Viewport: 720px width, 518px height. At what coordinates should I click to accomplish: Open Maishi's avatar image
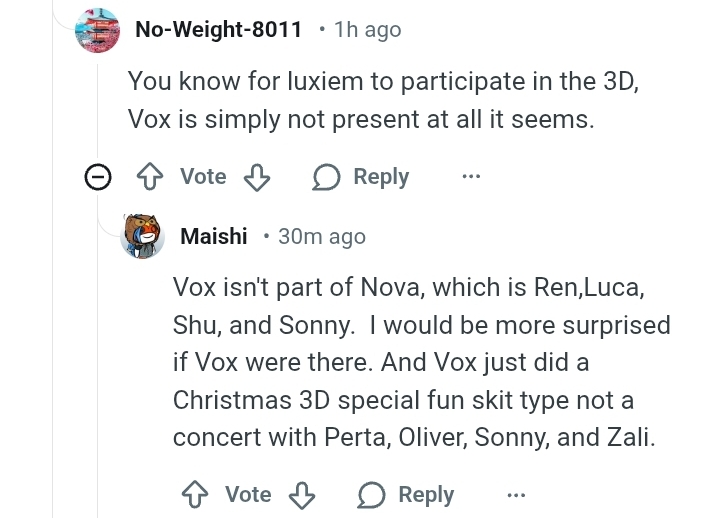(142, 236)
